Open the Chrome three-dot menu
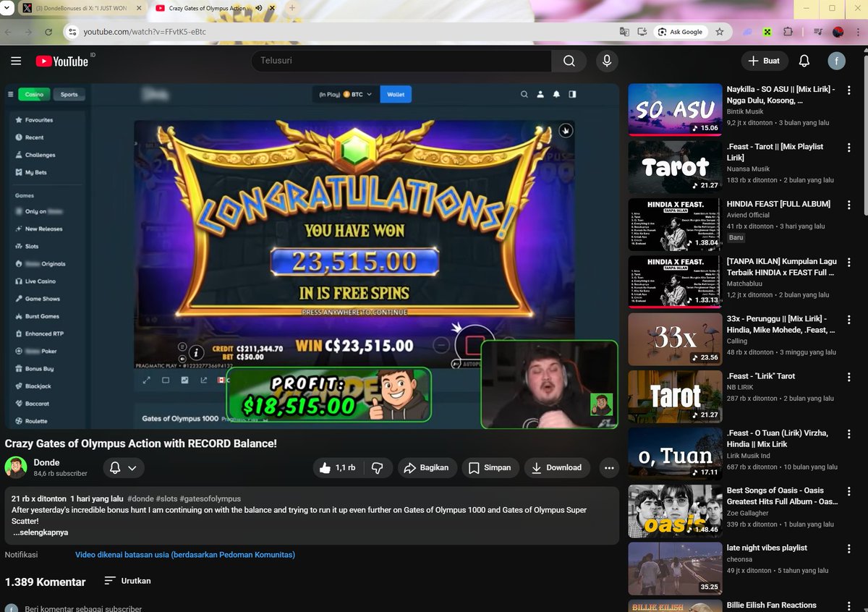 pos(859,32)
